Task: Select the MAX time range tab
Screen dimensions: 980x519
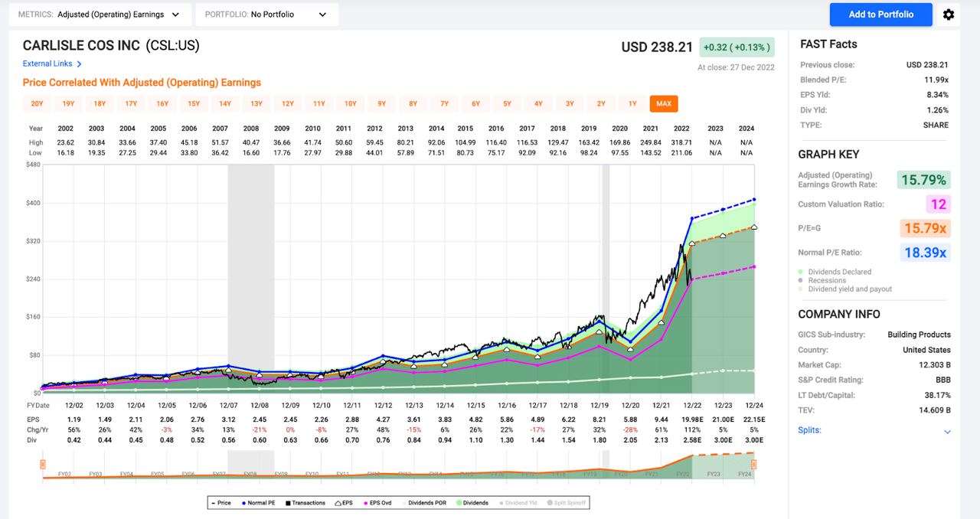Action: point(663,103)
